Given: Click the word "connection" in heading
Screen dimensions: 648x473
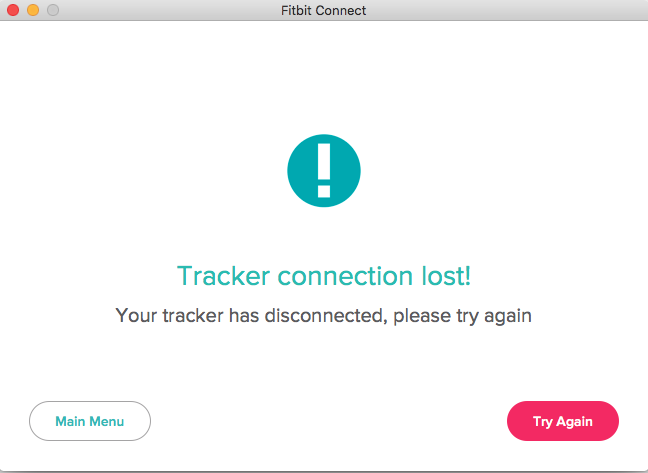Looking at the screenshot, I should click(345, 276).
